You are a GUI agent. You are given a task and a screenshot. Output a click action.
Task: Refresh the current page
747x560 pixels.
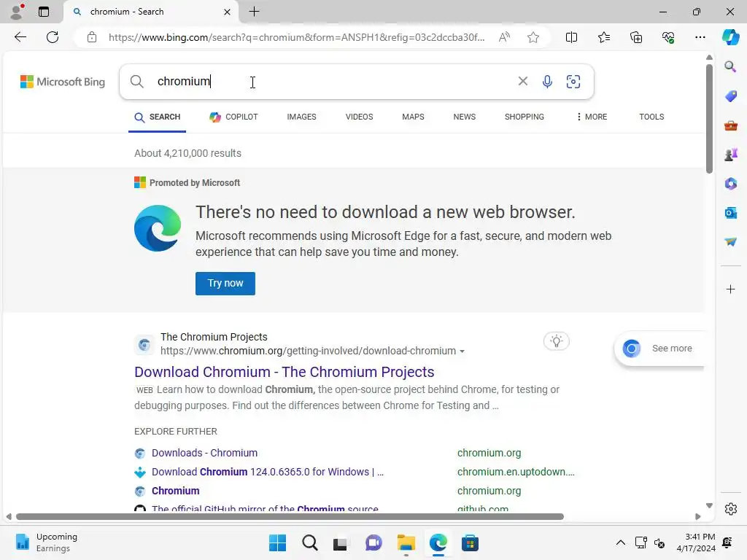point(53,37)
